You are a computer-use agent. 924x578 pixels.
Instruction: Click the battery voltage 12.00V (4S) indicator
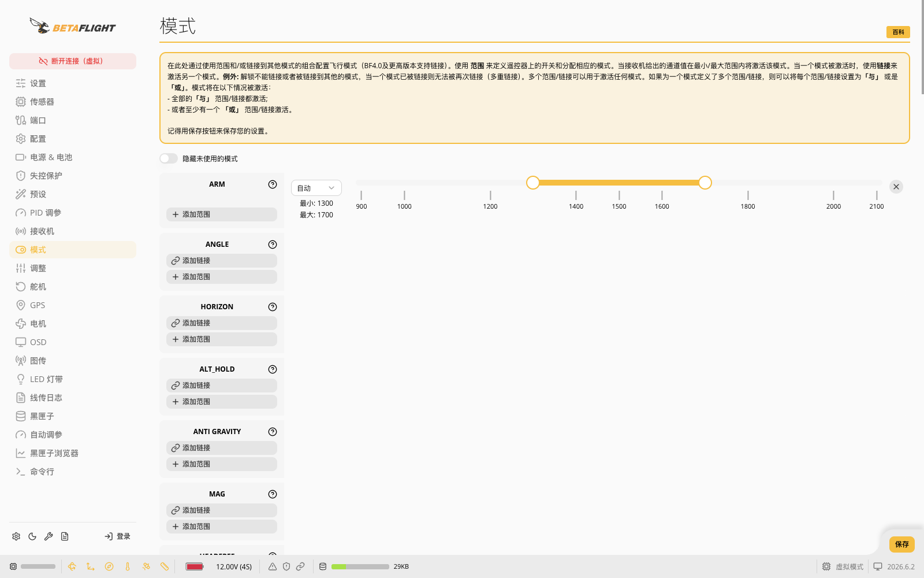pyautogui.click(x=234, y=566)
